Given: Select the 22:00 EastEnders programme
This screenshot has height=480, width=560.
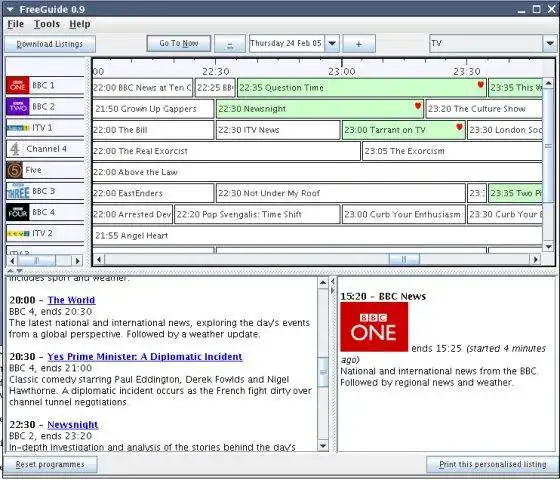Looking at the screenshot, I should tap(153, 193).
